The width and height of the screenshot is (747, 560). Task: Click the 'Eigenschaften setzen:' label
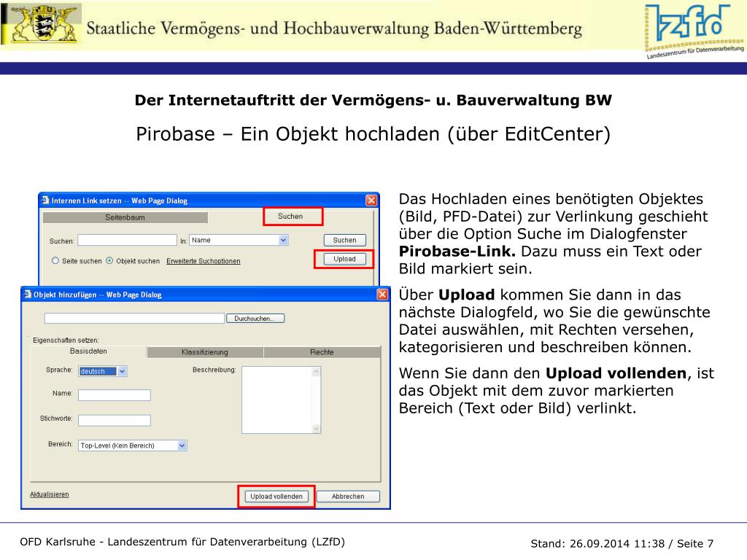pyautogui.click(x=66, y=340)
